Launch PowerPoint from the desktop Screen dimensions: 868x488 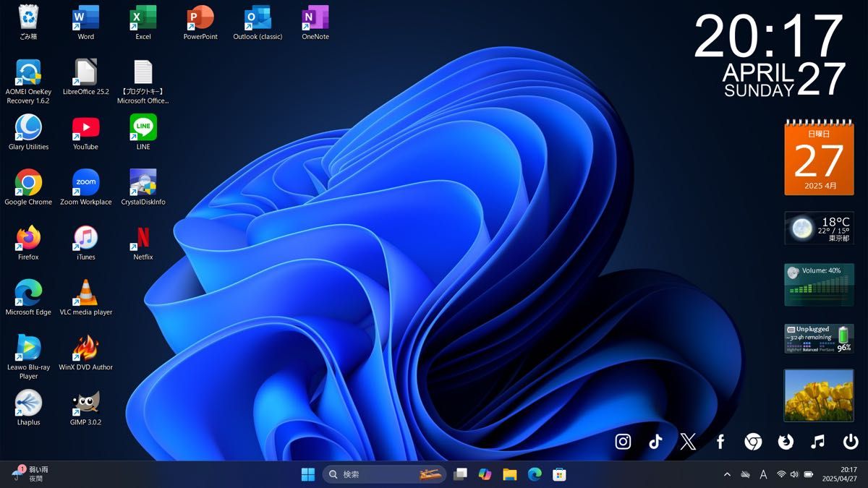200,22
